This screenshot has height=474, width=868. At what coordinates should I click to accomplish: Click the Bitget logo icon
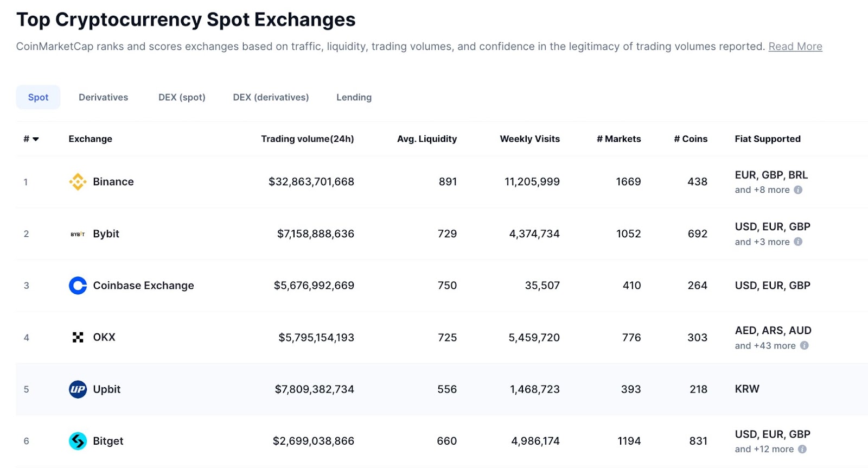click(78, 441)
